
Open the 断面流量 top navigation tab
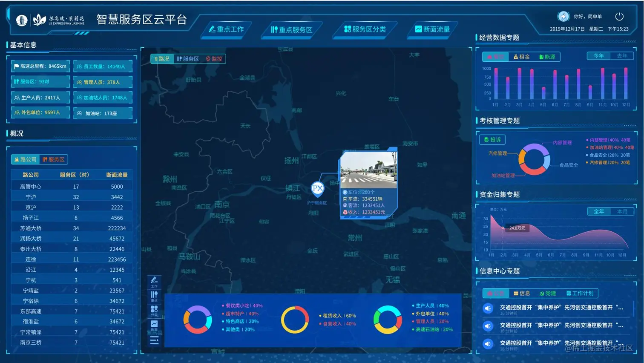click(433, 29)
